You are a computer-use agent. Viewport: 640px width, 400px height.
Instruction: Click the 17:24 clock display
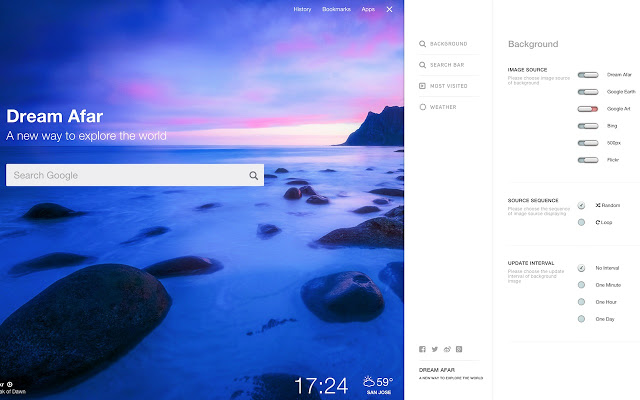[321, 386]
